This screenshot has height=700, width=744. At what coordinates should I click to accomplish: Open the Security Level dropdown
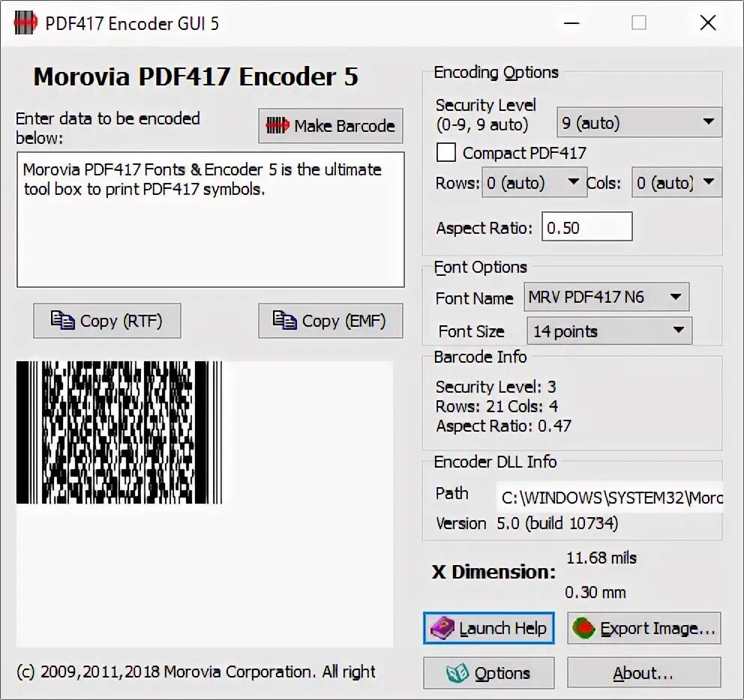(x=639, y=123)
